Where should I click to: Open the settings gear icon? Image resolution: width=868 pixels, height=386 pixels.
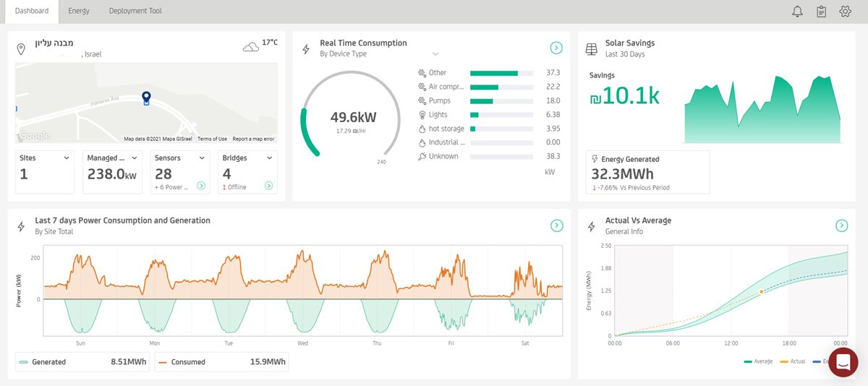(x=845, y=11)
